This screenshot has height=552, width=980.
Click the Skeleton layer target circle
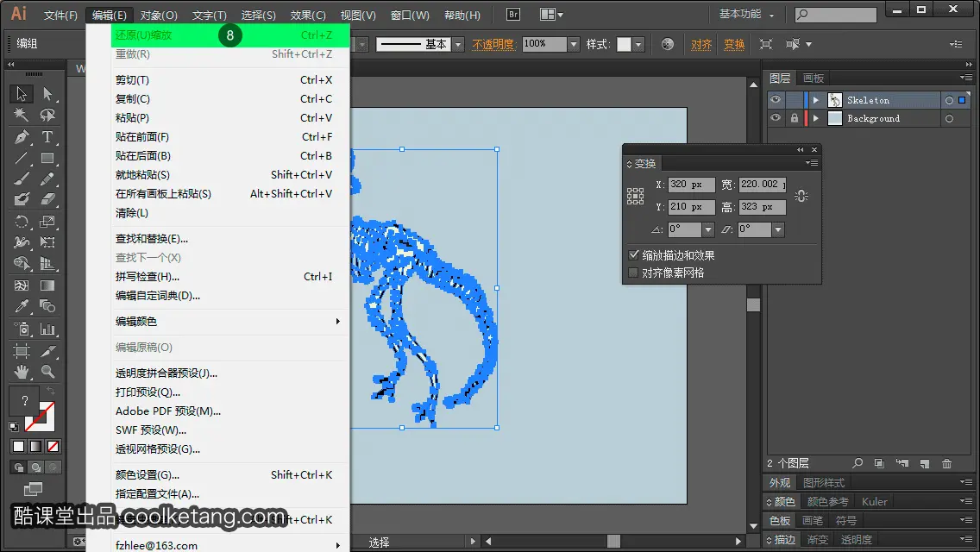[x=949, y=100]
